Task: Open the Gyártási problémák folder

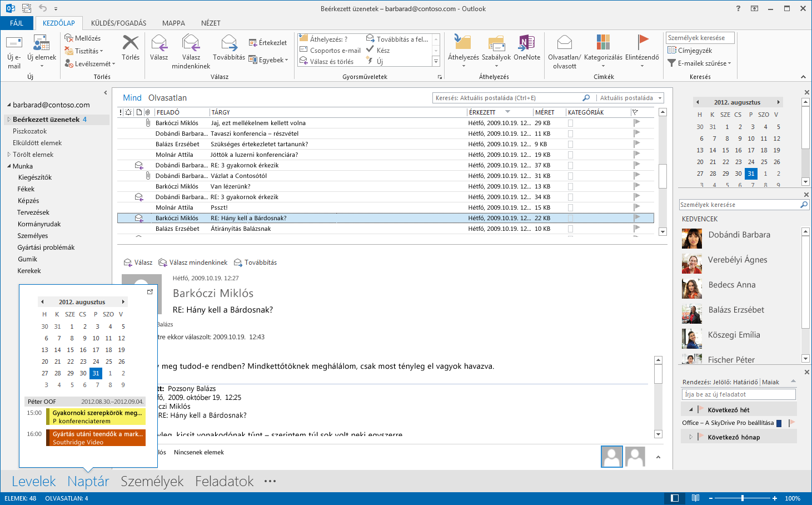Action: [x=46, y=247]
